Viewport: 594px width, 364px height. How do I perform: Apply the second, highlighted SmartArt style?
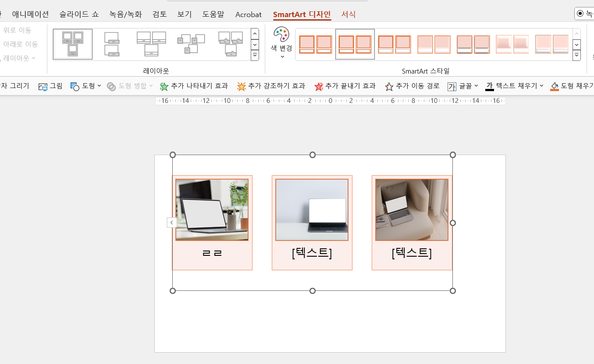point(355,44)
